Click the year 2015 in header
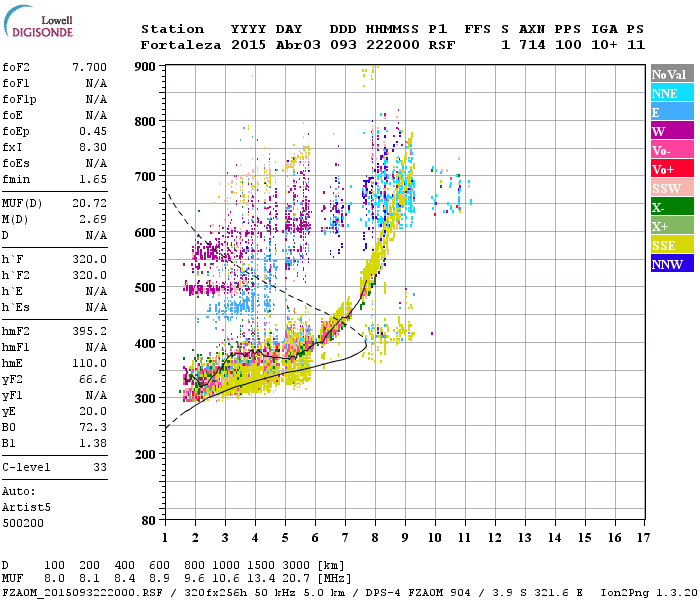 click(248, 45)
